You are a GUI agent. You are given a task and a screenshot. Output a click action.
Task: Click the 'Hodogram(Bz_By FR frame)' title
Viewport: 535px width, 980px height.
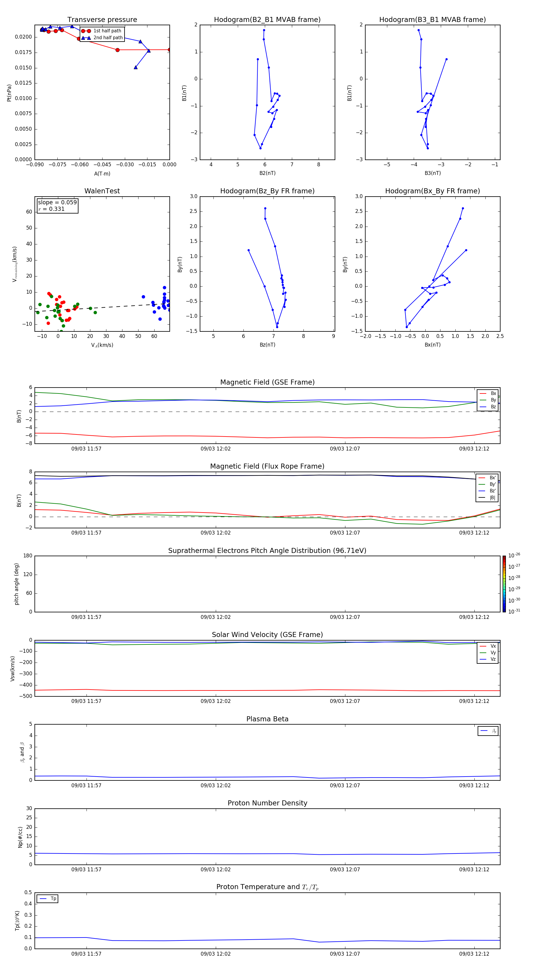point(267,191)
